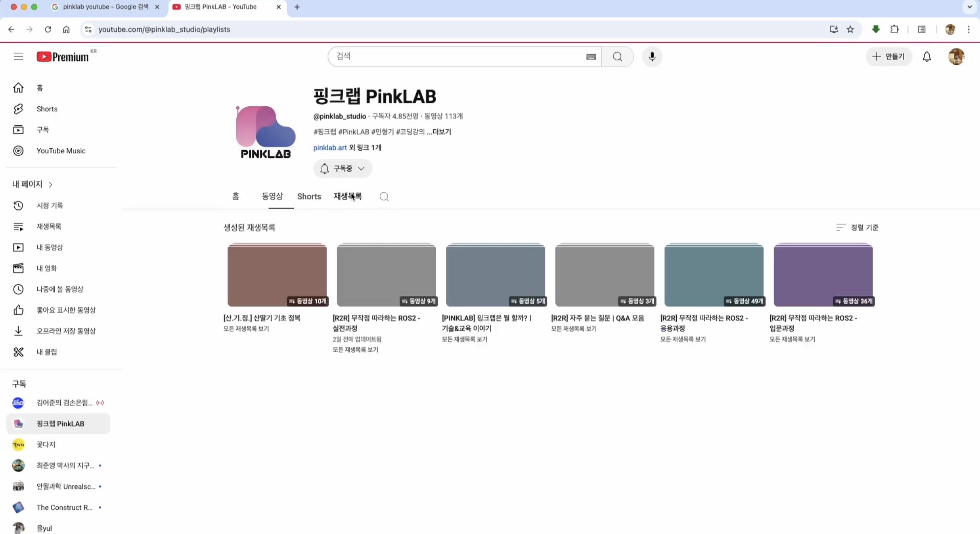Click the search magnifier button
Viewport: 980px width, 534px height.
coord(617,56)
